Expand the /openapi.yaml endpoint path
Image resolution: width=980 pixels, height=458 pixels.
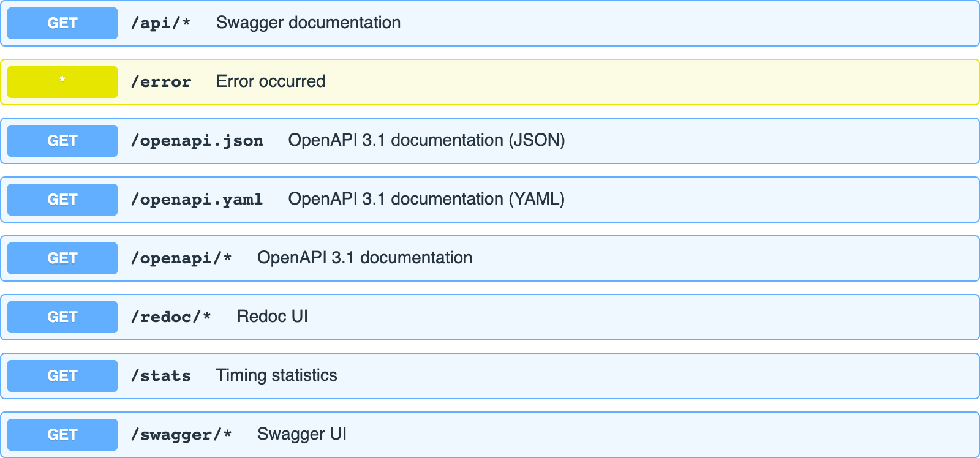(x=197, y=200)
